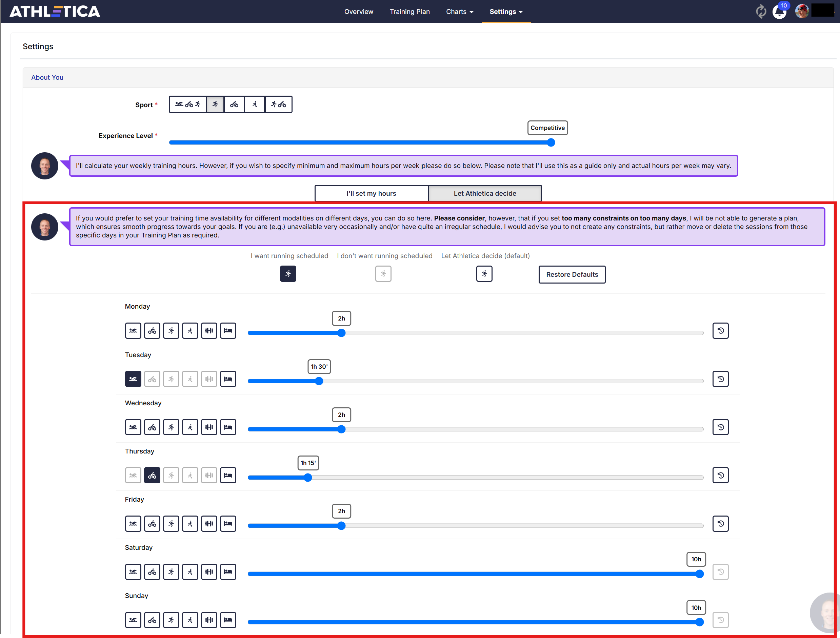
Task: Open Training Plan page
Action: coord(410,12)
